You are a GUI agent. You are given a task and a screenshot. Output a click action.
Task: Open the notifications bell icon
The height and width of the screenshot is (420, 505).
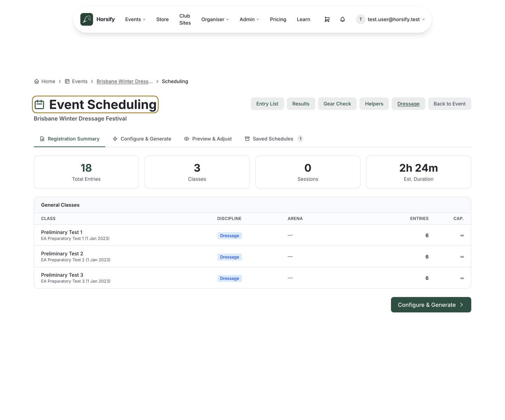click(343, 19)
